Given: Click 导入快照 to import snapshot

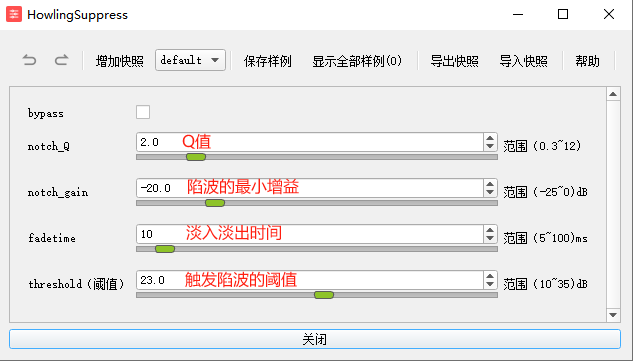Looking at the screenshot, I should pyautogui.click(x=523, y=61).
